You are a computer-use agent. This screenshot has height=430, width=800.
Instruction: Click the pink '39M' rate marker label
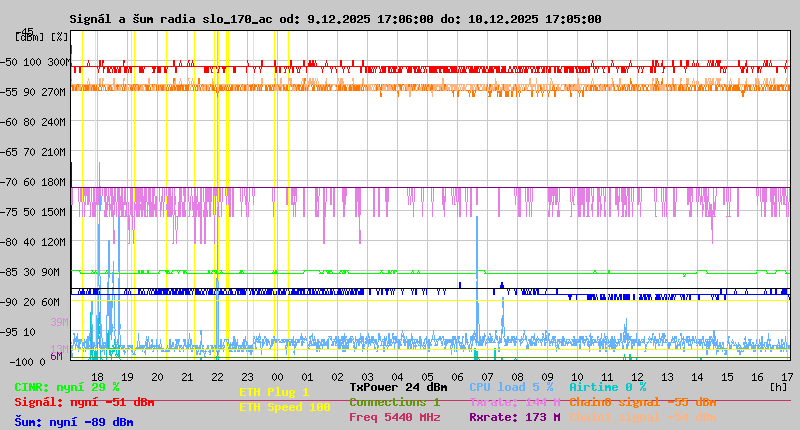tap(59, 322)
